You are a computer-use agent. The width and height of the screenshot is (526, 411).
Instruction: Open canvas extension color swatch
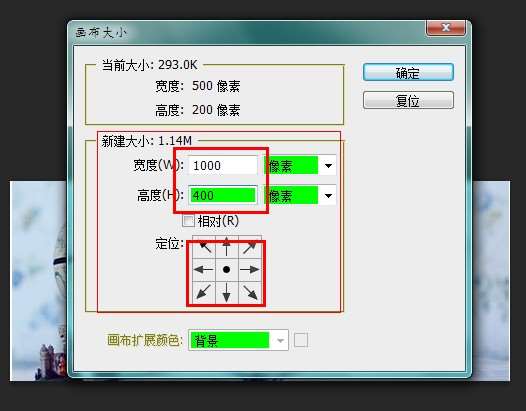301,340
